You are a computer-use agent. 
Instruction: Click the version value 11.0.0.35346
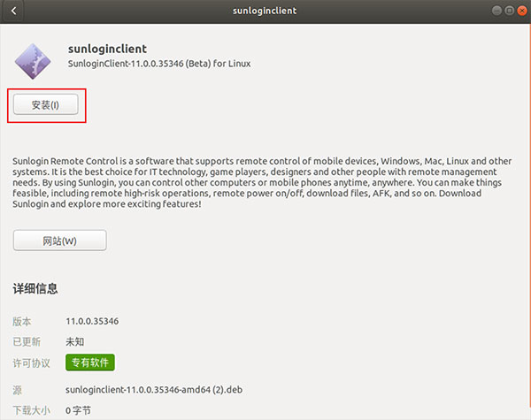tap(92, 321)
